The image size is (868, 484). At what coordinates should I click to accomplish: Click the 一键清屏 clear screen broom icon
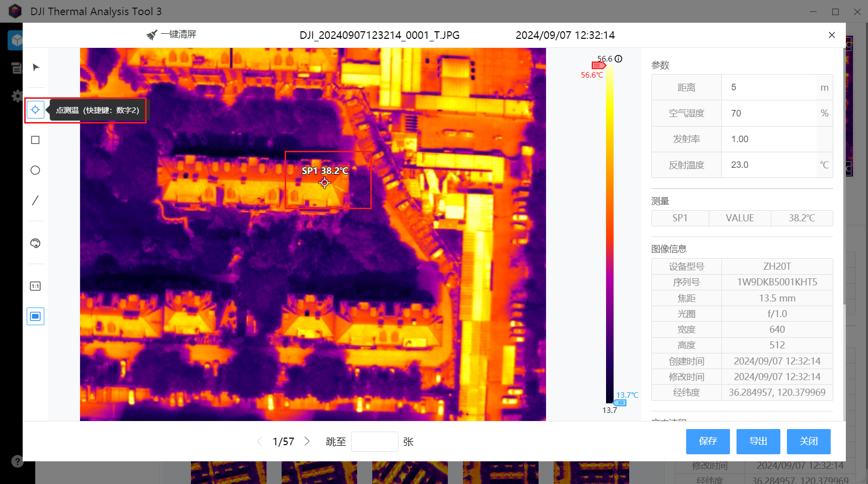(x=152, y=35)
